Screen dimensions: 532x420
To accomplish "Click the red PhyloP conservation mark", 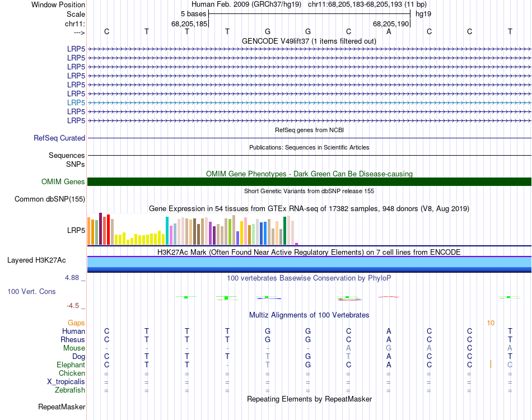I will [389, 296].
